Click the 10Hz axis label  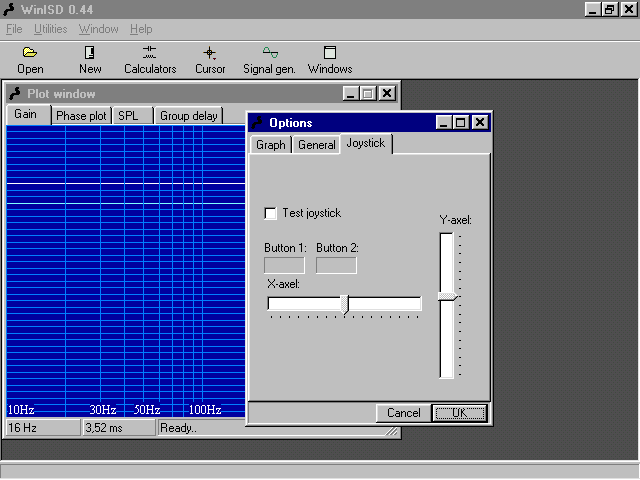pos(21,409)
